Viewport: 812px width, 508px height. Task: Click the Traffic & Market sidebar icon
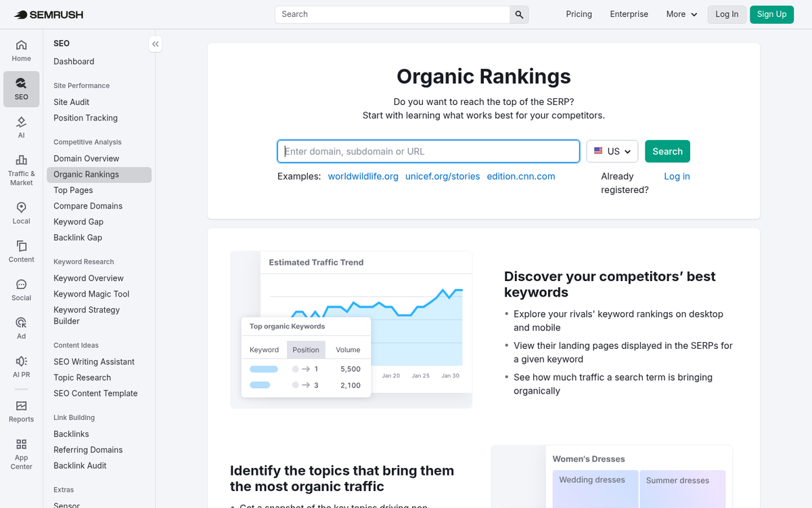pyautogui.click(x=21, y=166)
